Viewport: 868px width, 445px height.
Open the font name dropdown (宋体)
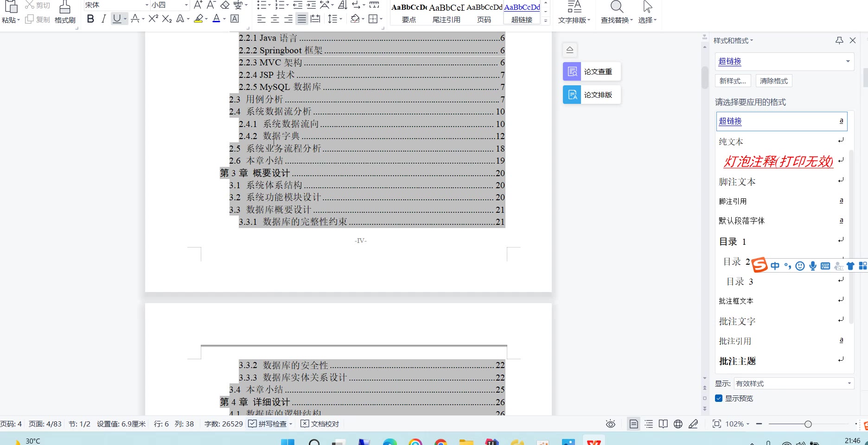(x=147, y=5)
